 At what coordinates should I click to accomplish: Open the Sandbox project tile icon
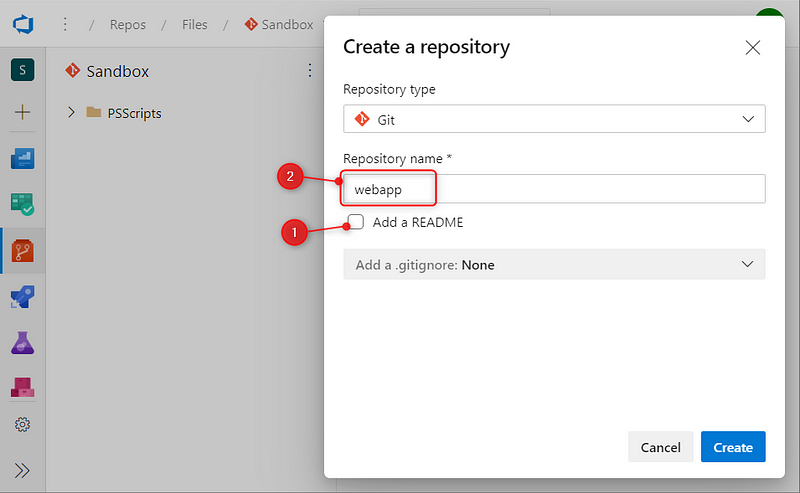pyautogui.click(x=23, y=70)
